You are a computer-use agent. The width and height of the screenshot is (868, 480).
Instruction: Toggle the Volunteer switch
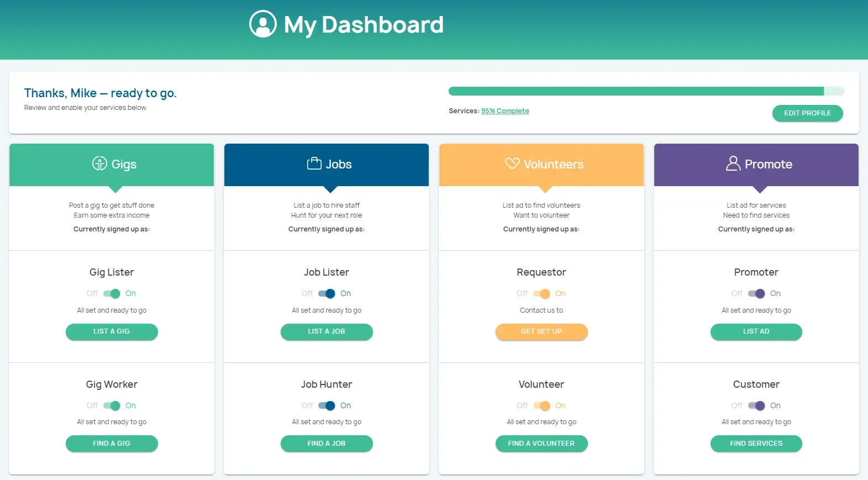point(541,406)
